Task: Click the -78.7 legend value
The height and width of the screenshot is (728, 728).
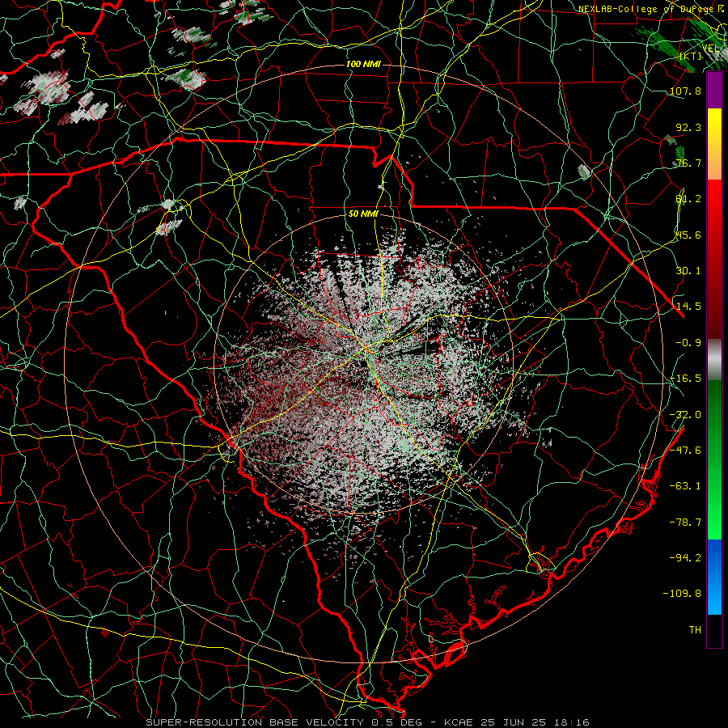Action: tap(685, 523)
